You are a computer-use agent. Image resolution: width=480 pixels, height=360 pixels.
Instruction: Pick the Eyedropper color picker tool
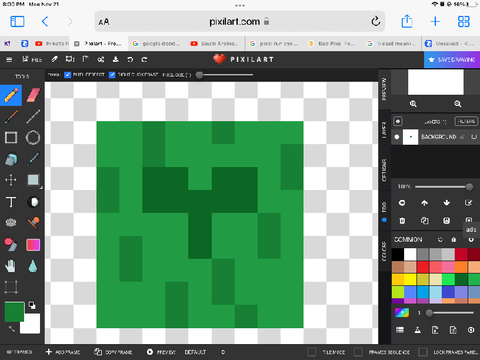33,159
